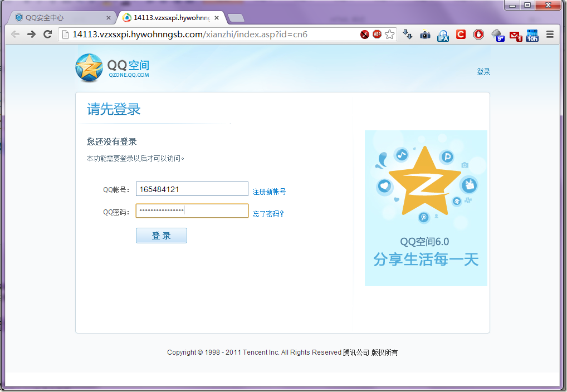Open the Gmail mail checker icon
567x392 pixels.
(516, 36)
